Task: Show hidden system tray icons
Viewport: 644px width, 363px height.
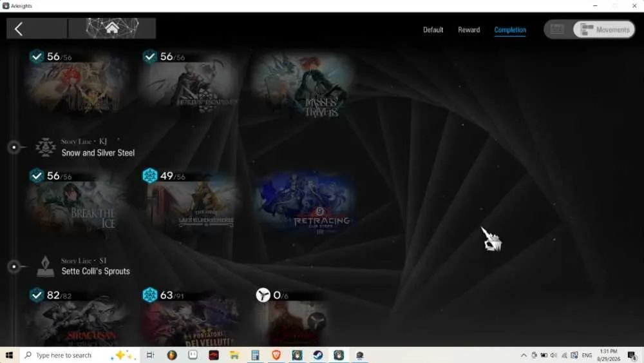Action: (x=524, y=355)
